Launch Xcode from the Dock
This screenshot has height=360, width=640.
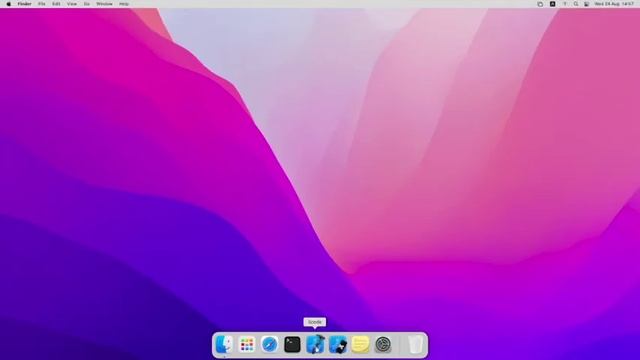click(315, 344)
